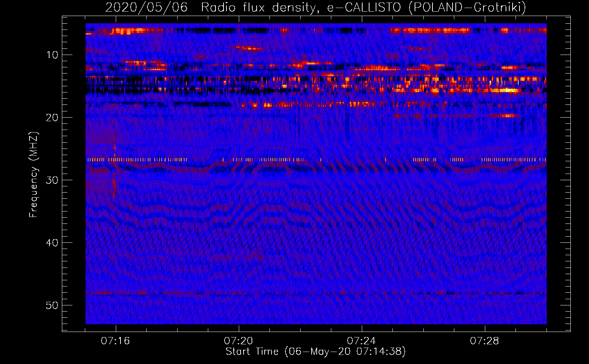Click the 30 MHz frequency tick label
The width and height of the screenshot is (589, 364).
coord(52,180)
